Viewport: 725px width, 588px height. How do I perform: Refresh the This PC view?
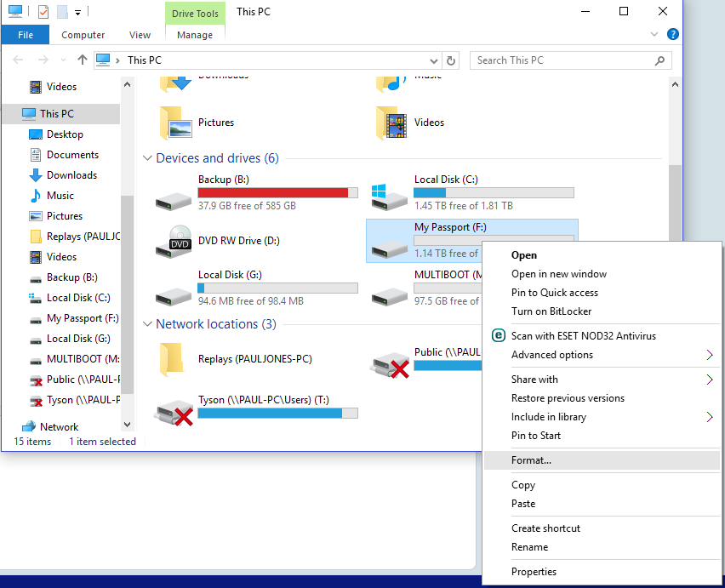pyautogui.click(x=451, y=60)
